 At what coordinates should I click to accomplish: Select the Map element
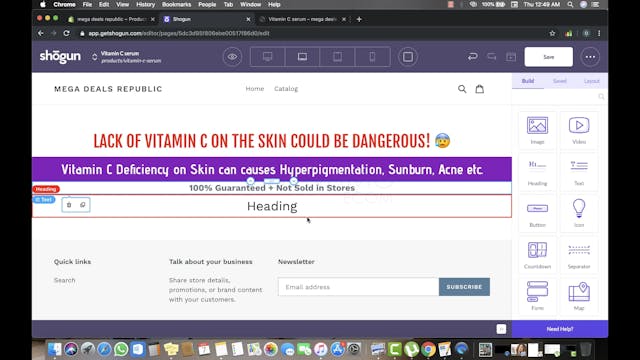(x=579, y=296)
